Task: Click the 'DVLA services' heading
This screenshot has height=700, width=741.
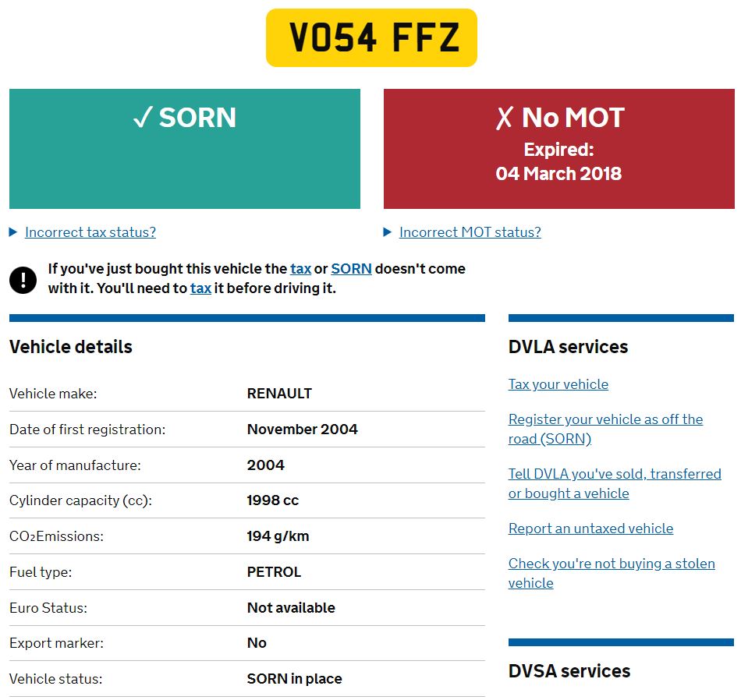Action: pyautogui.click(x=568, y=347)
